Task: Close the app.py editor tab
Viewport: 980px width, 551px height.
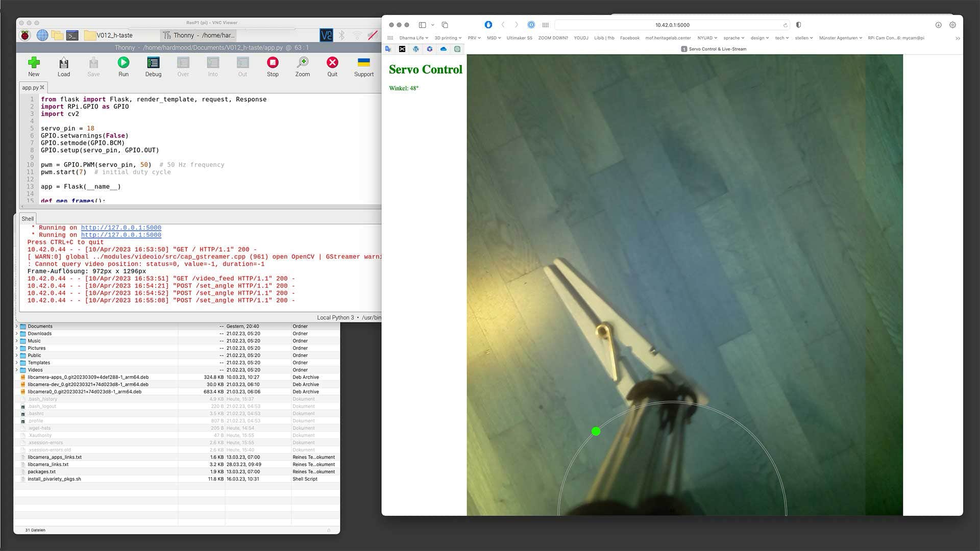Action: [42, 87]
